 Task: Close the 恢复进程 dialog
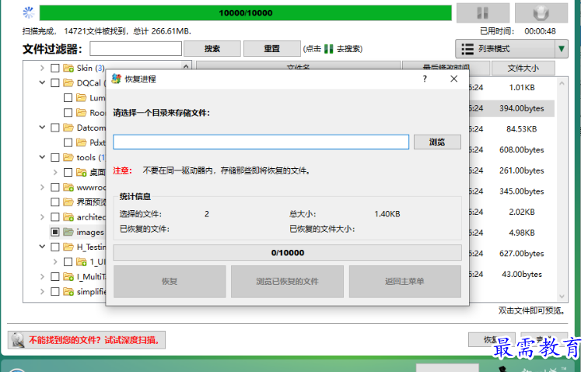(453, 79)
